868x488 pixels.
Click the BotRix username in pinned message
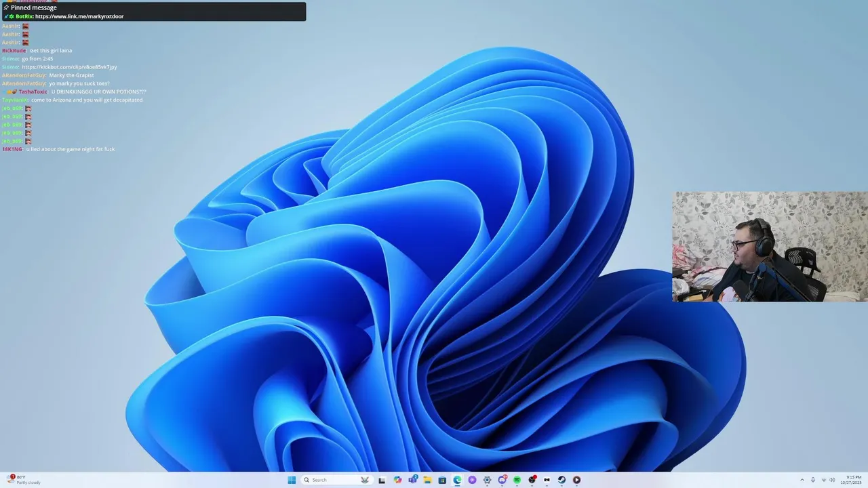(x=24, y=16)
